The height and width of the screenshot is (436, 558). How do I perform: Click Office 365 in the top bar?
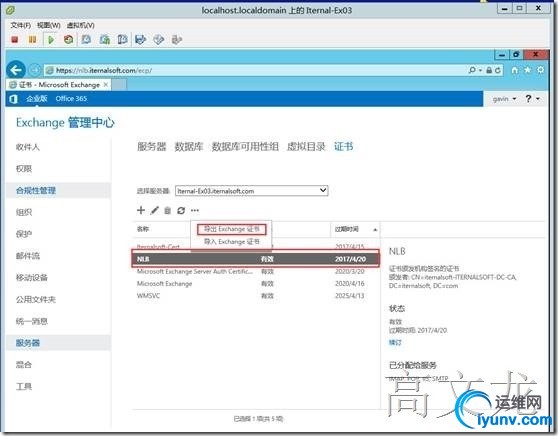pyautogui.click(x=71, y=99)
